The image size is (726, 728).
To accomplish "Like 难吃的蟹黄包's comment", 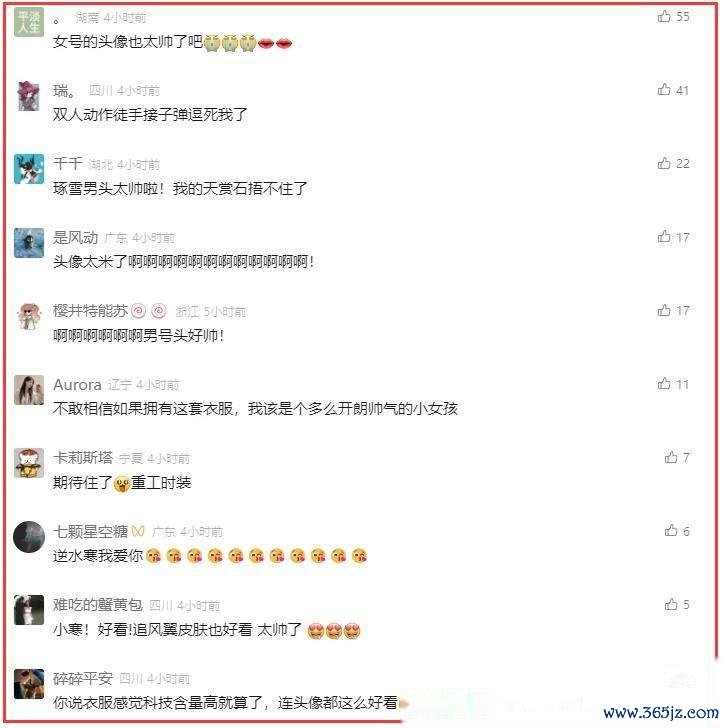I will (x=671, y=604).
